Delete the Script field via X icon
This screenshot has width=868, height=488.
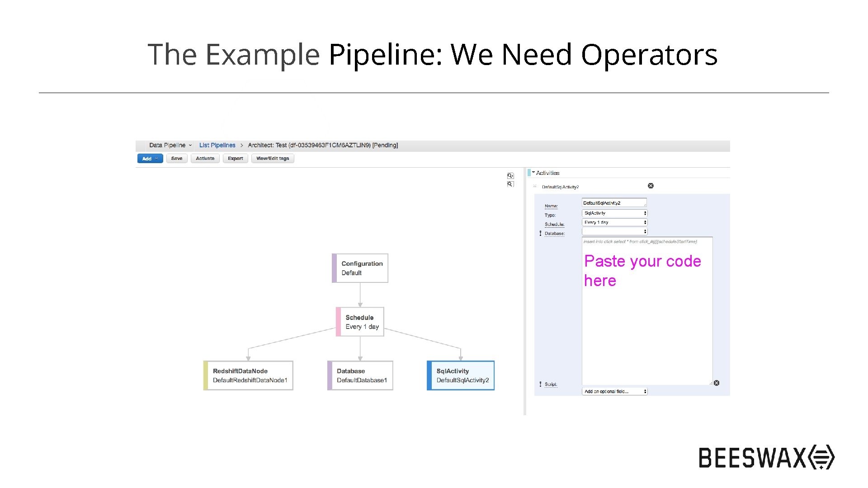(x=717, y=383)
